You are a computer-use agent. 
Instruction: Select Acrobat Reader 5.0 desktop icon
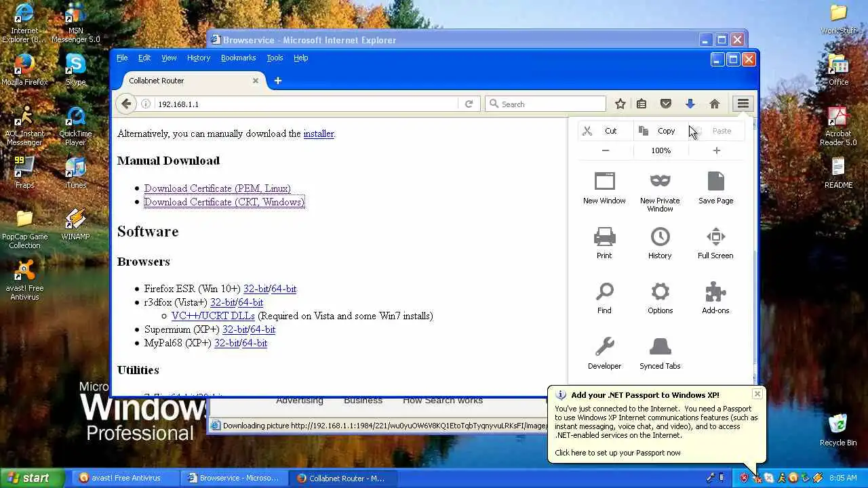click(x=838, y=126)
